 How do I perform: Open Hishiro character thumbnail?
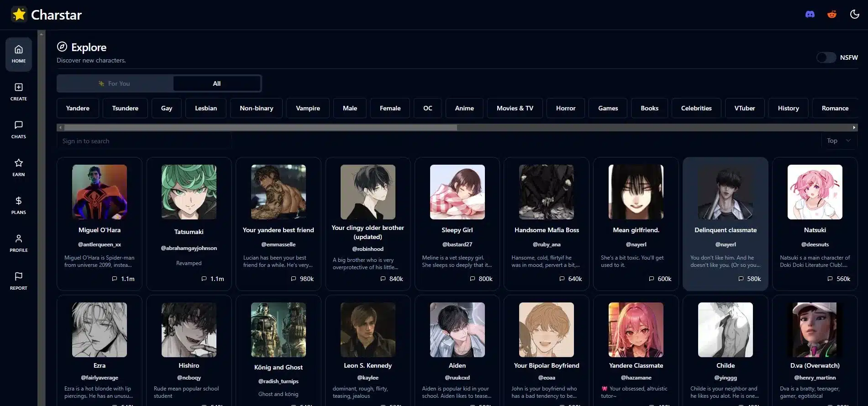[x=189, y=330]
